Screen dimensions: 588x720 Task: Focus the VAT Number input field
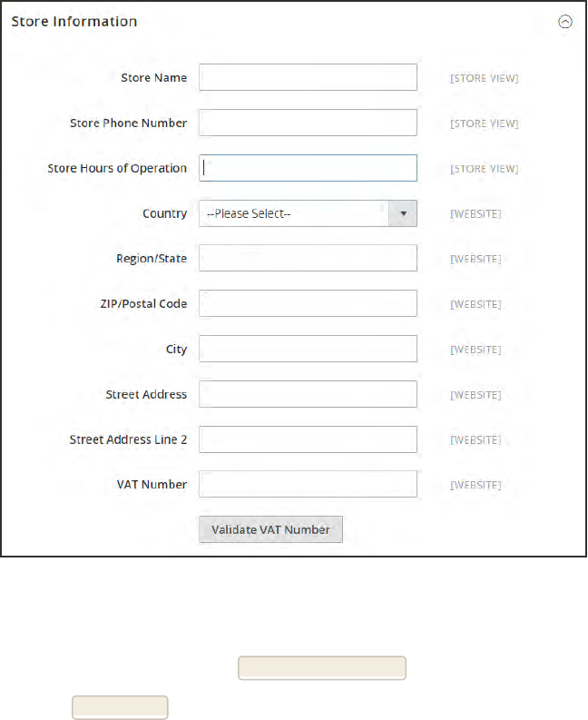[308, 484]
